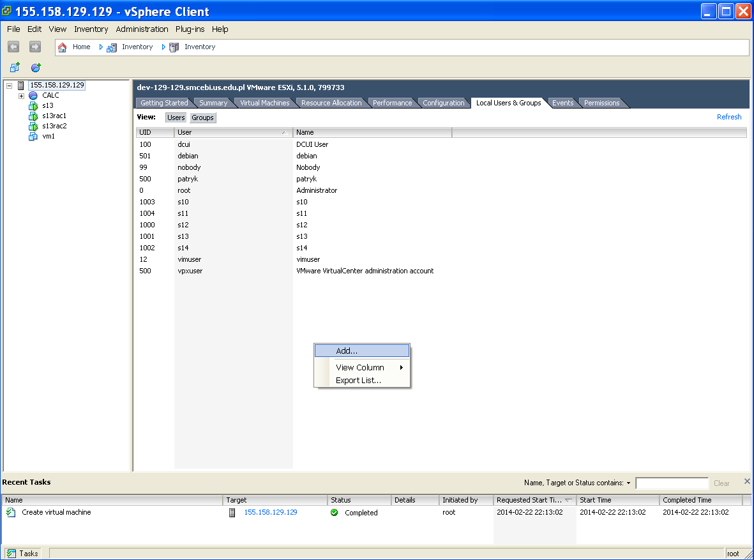This screenshot has height=560, width=754.
Task: Click the host icon in the Target column
Action: (232, 512)
